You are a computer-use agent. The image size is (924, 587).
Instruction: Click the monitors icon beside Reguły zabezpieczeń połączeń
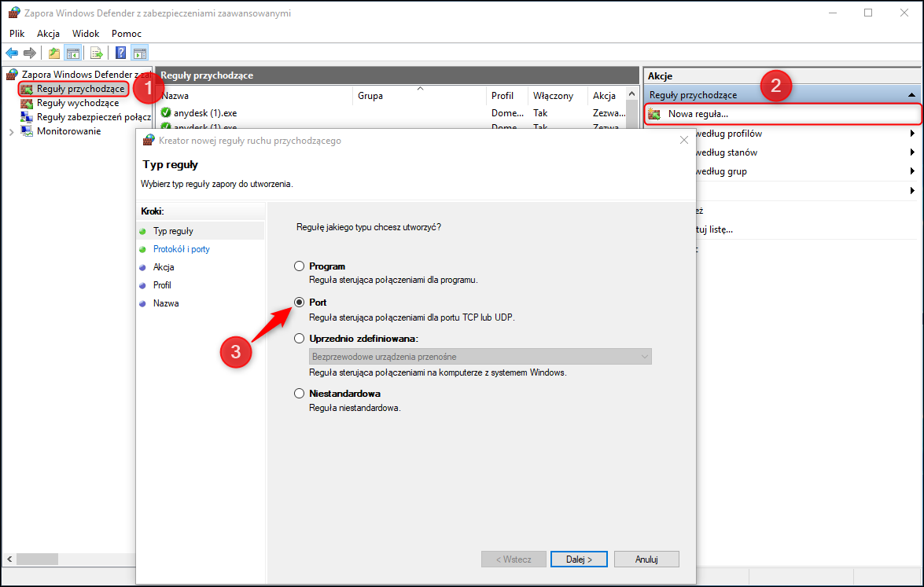click(x=27, y=117)
